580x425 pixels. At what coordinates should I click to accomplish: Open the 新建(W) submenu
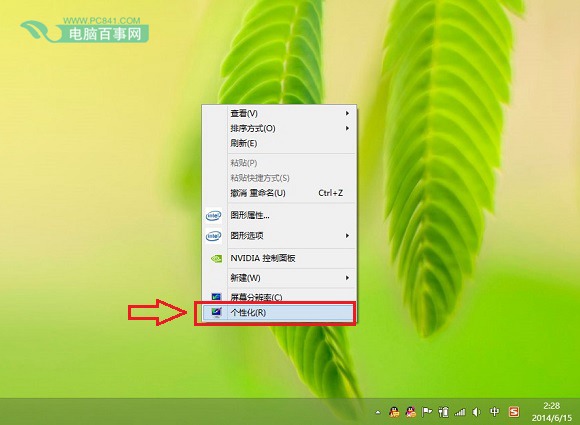(279, 278)
